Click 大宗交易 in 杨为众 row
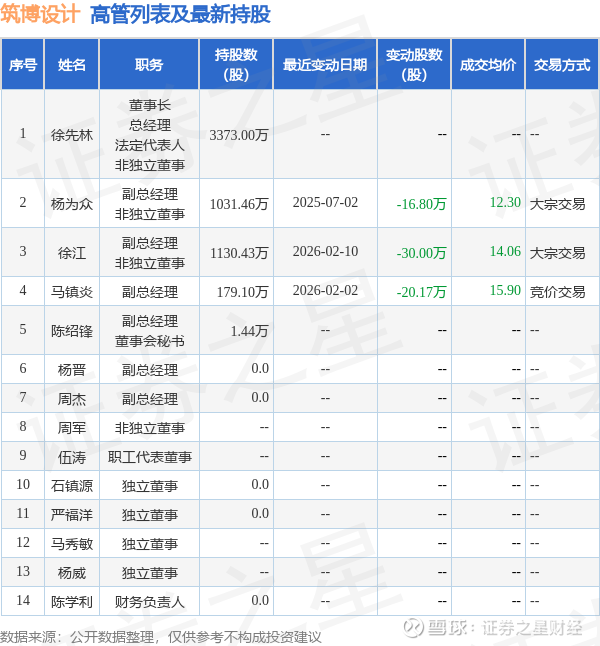 (x=558, y=204)
